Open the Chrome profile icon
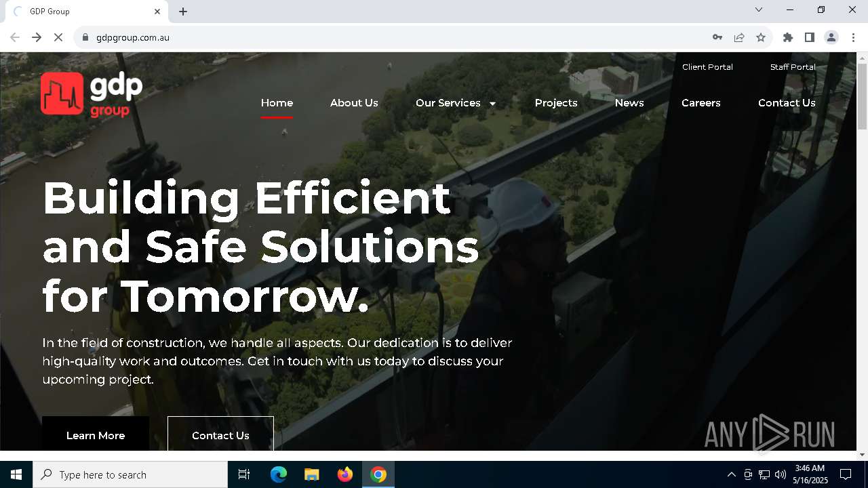Screen dimensions: 868x488 point(831,37)
